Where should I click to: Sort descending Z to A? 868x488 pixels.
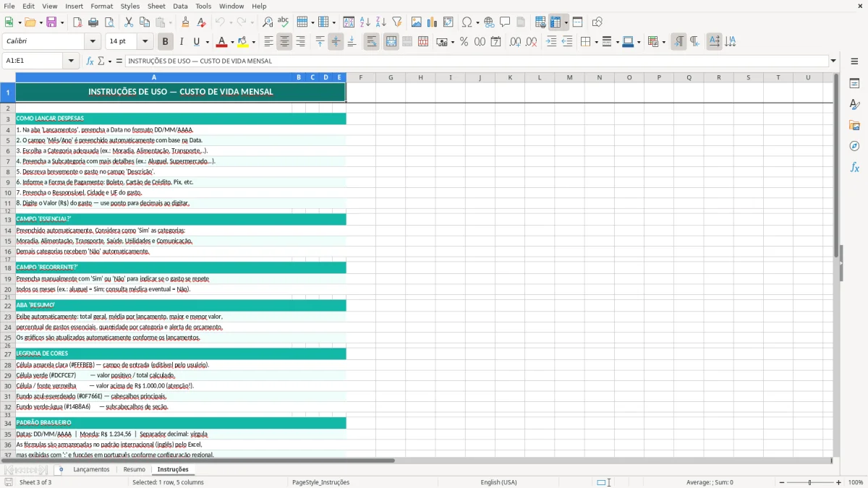[x=381, y=22]
